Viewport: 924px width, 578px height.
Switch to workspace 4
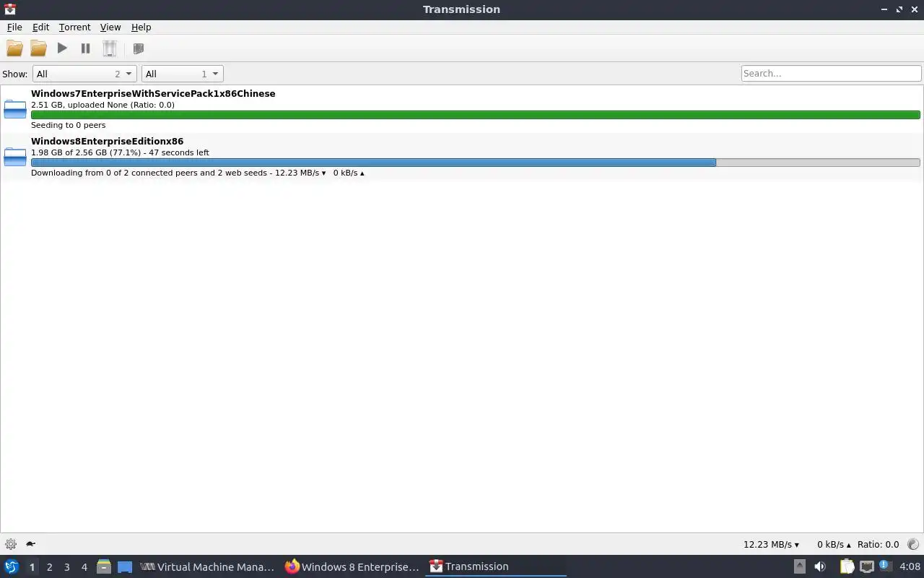[84, 567]
